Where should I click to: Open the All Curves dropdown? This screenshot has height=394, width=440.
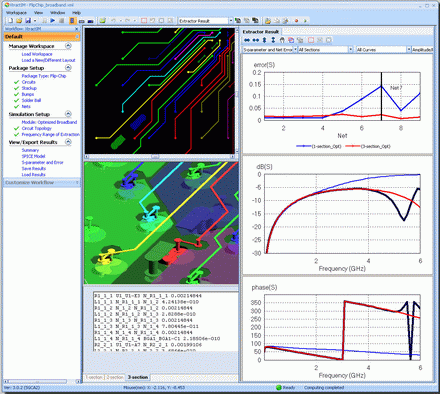[x=409, y=49]
